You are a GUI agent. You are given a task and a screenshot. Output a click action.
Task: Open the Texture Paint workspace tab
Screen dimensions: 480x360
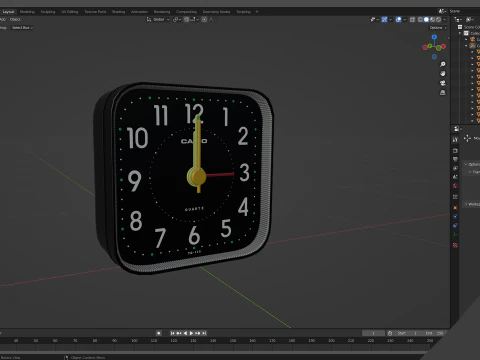[95, 12]
